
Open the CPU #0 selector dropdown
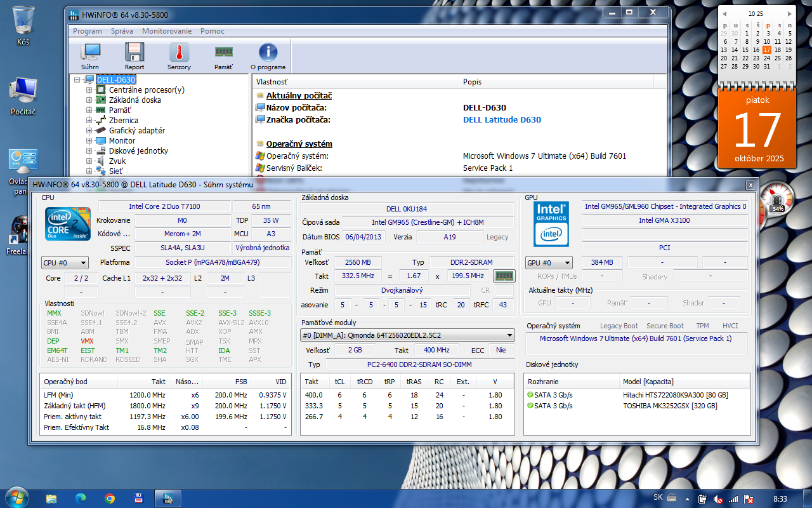tap(65, 262)
